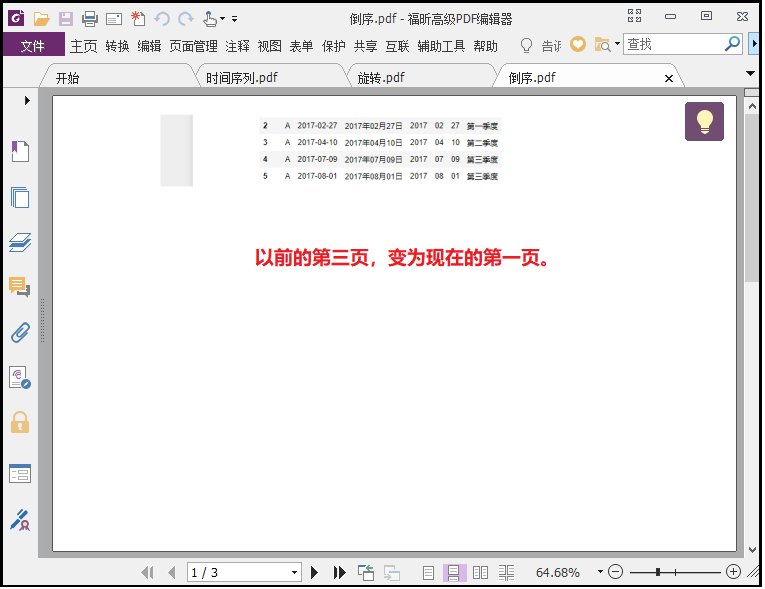Enable single page view mode
This screenshot has width=765, height=589.
pyautogui.click(x=428, y=572)
